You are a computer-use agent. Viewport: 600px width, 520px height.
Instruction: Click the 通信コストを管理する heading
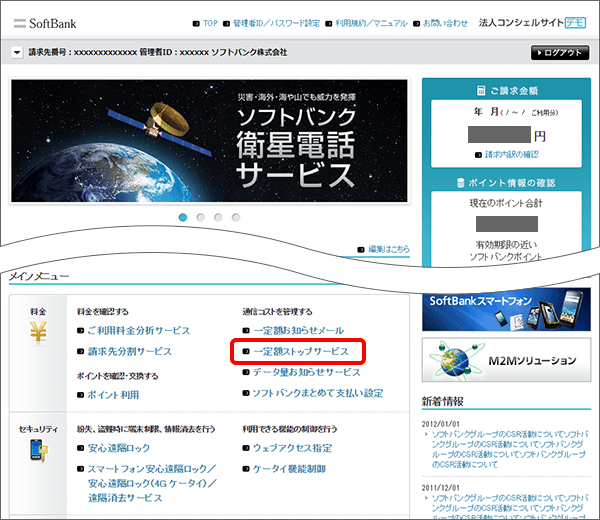coord(277,311)
